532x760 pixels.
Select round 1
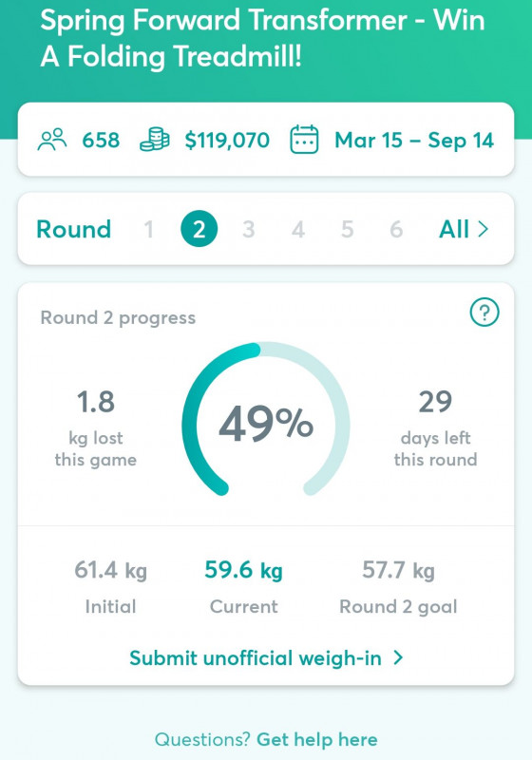coord(149,229)
